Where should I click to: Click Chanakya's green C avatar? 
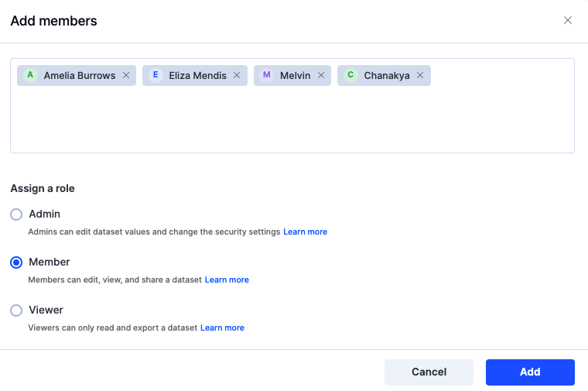click(350, 75)
